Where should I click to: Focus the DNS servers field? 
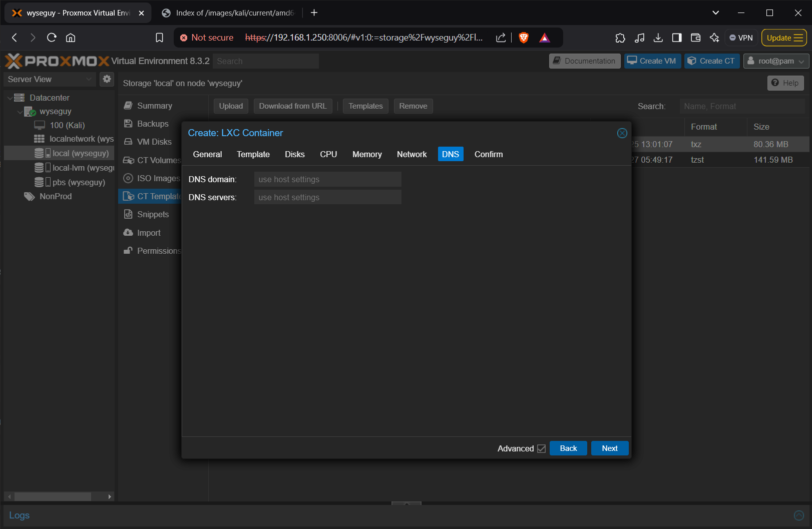(328, 197)
